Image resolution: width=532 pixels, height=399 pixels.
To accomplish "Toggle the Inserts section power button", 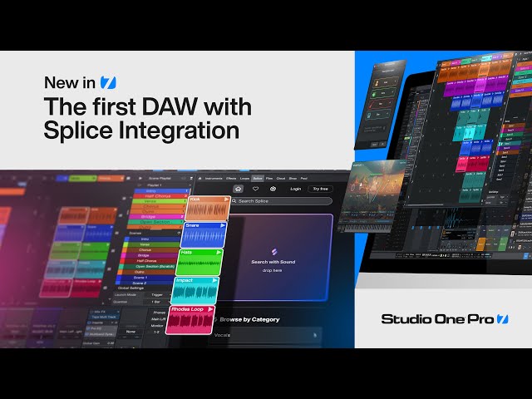I will [x=89, y=323].
